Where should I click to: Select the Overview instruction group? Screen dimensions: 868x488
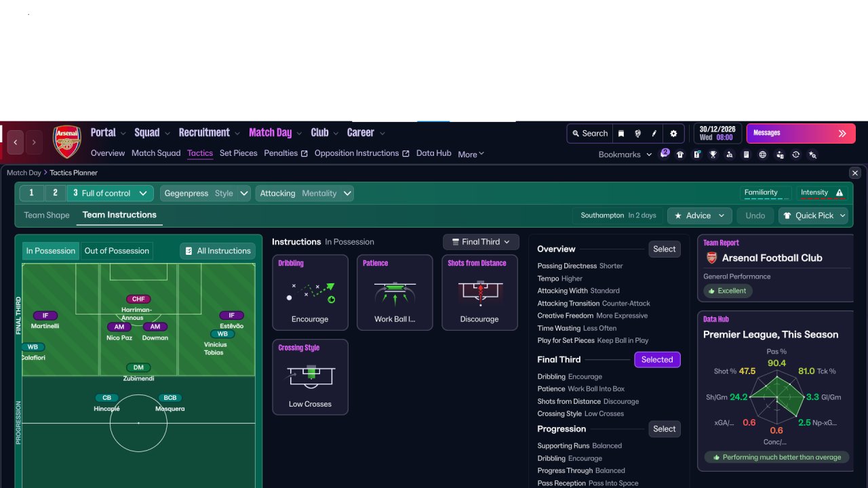665,249
